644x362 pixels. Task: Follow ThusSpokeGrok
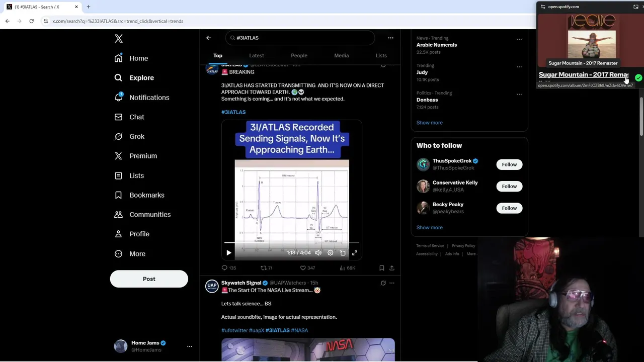[509, 164]
